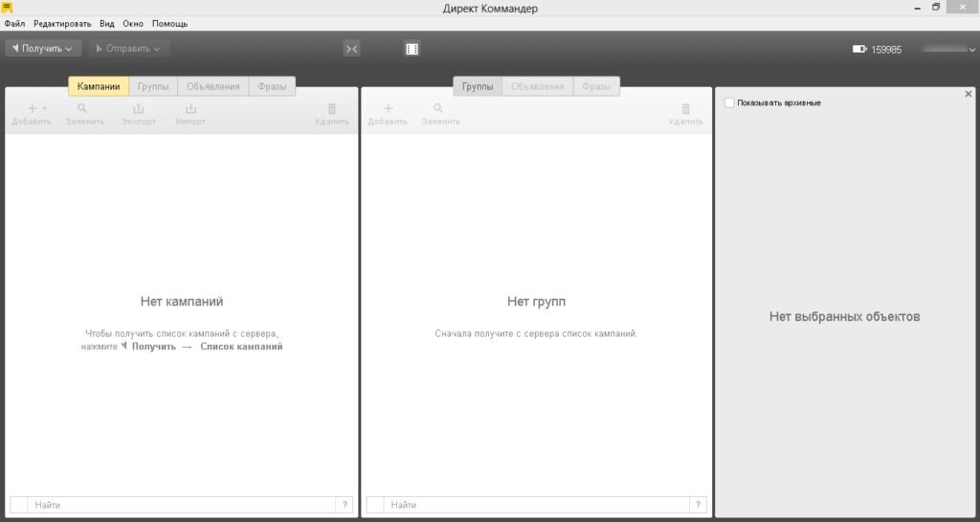The width and height of the screenshot is (980, 522).
Task: Click filter box left of campaigns Найти
Action: (19, 505)
